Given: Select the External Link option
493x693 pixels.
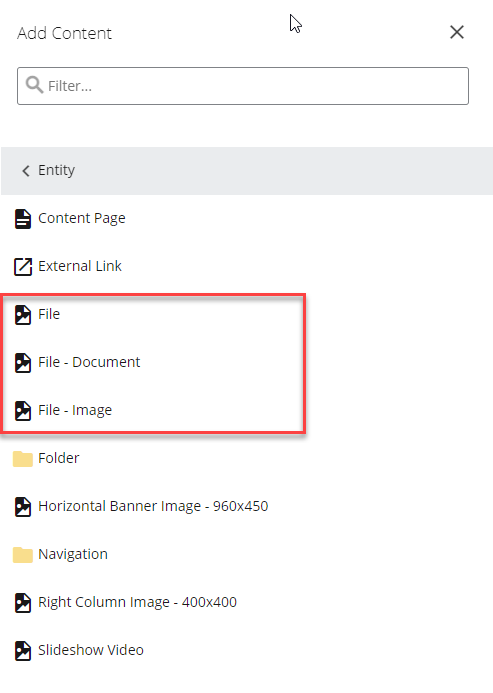Looking at the screenshot, I should (80, 266).
